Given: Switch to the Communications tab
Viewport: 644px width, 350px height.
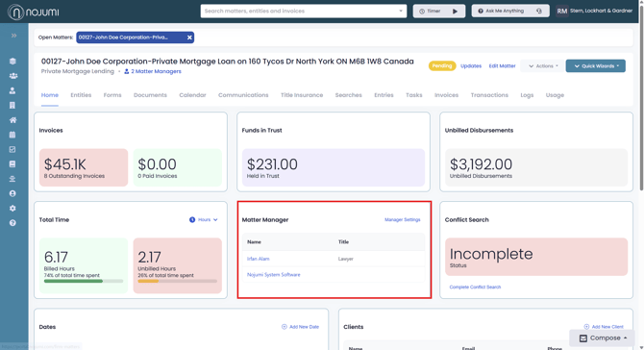Looking at the screenshot, I should click(243, 95).
